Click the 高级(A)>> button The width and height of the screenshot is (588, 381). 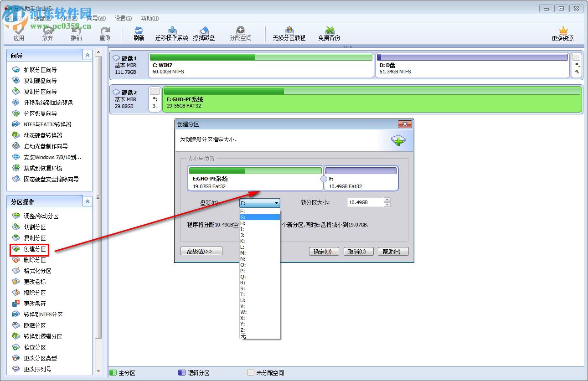click(x=201, y=251)
